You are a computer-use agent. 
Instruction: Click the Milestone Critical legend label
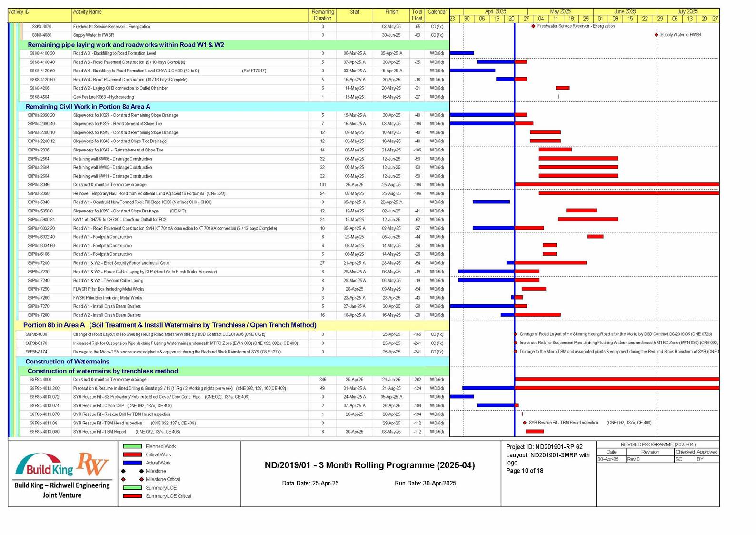(x=163, y=479)
